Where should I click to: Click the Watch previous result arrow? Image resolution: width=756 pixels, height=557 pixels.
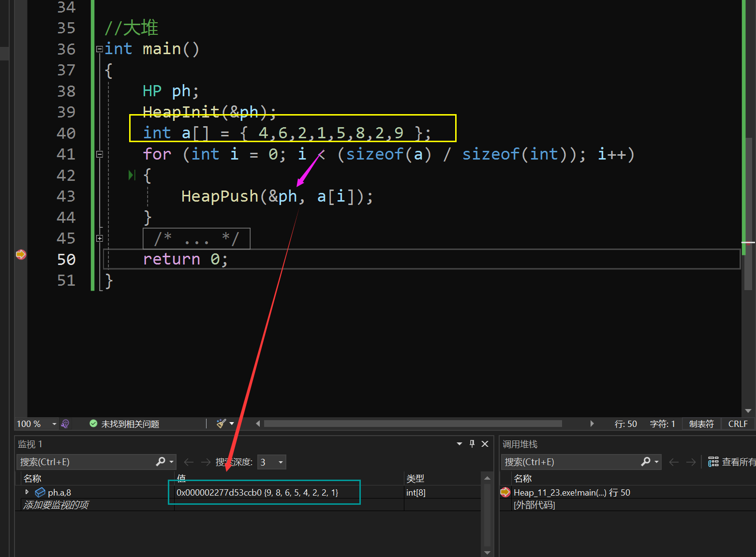[x=189, y=462]
